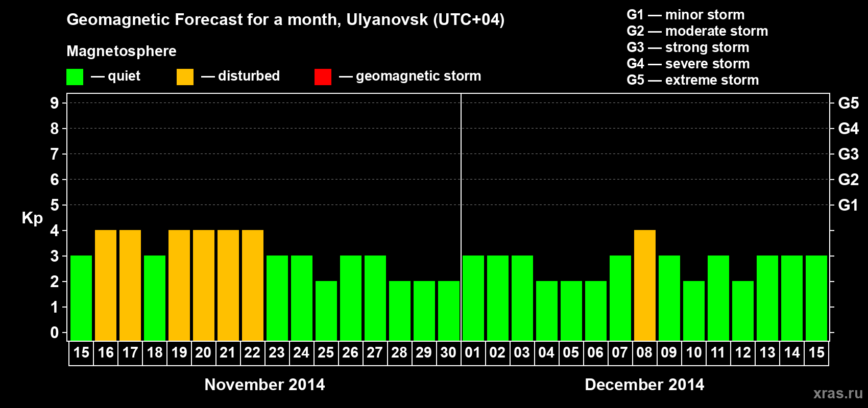The width and height of the screenshot is (868, 408).
Task: Click the Kp axis value 9
Action: [55, 103]
